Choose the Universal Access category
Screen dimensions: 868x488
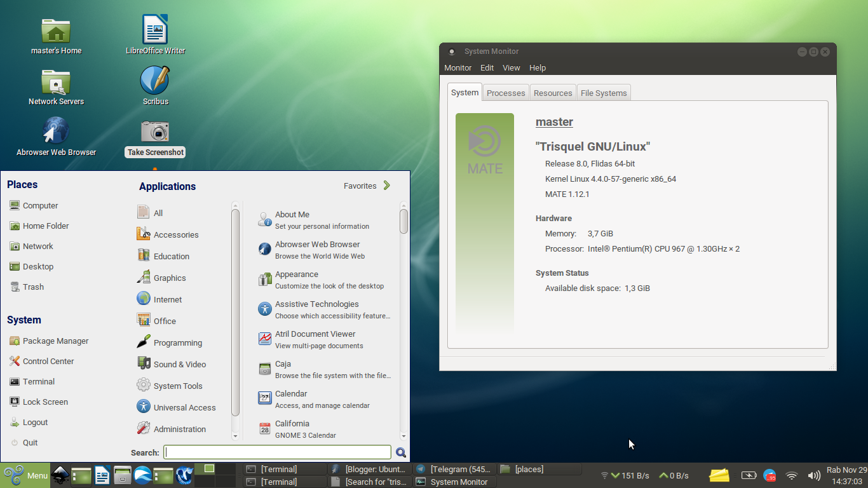(182, 407)
